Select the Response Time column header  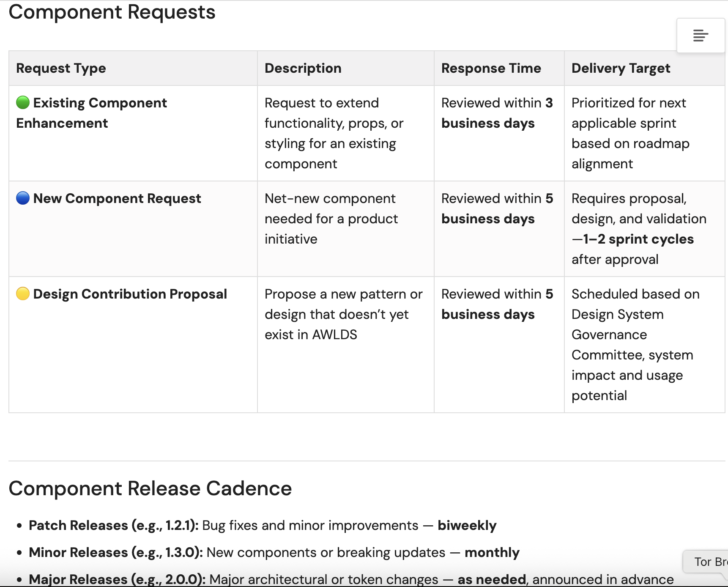[x=491, y=69]
